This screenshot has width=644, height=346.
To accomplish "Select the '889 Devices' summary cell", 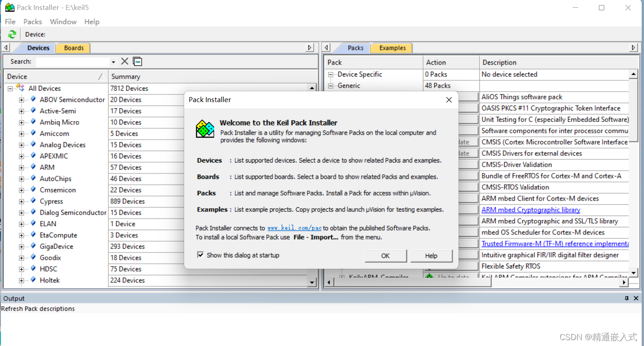I will 208,201.
